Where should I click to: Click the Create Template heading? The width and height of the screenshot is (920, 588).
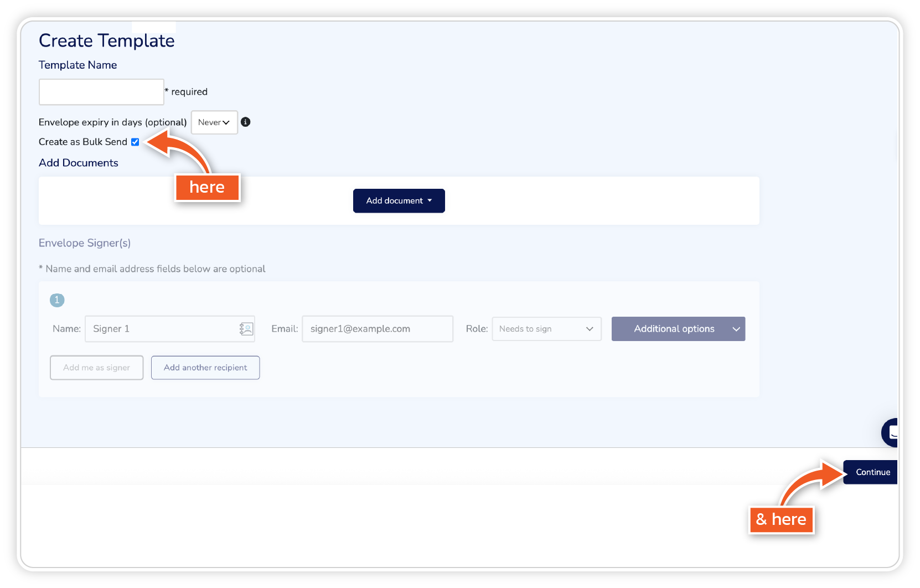click(107, 40)
